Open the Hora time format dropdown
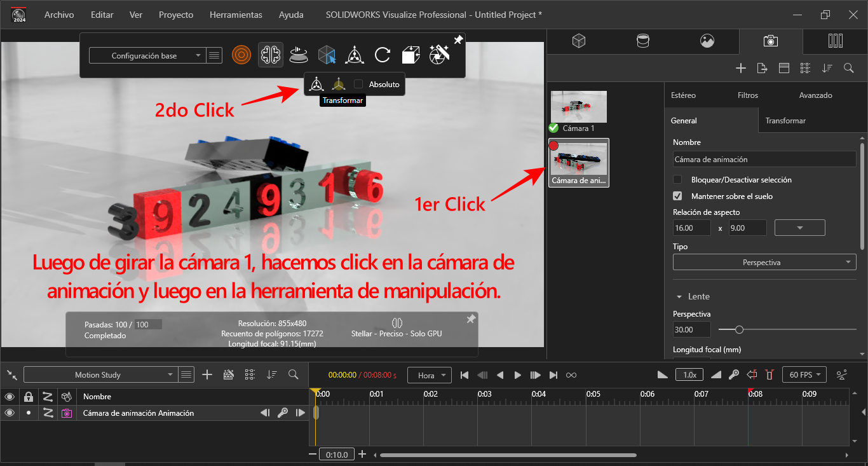The height and width of the screenshot is (466, 868). 430,375
